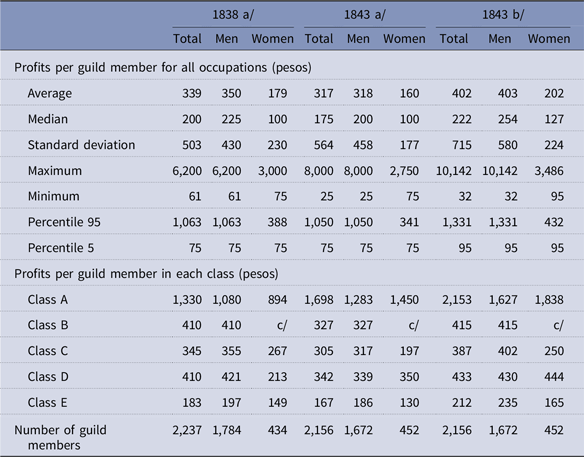Image resolution: width=584 pixels, height=457 pixels.
Task: Select the Standard deviation row label
Action: click(x=81, y=145)
